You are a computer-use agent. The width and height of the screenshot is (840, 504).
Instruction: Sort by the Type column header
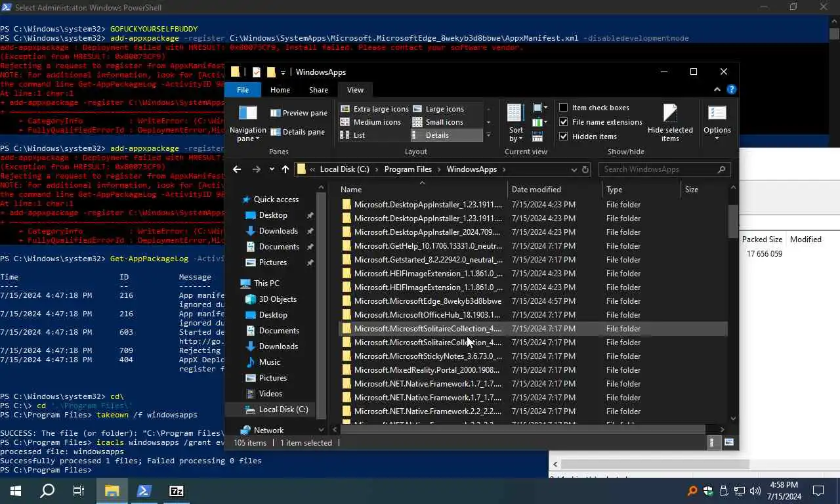point(641,189)
